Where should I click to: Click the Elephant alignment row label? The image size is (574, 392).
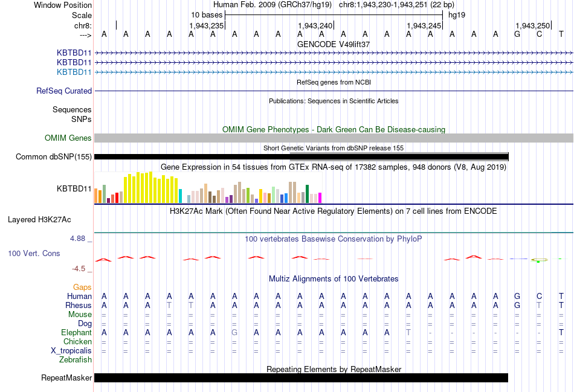tap(76, 332)
